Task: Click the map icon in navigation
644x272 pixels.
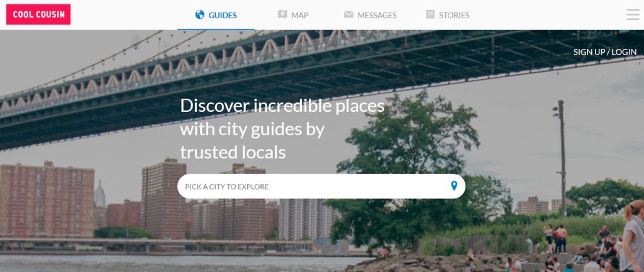Action: (282, 14)
